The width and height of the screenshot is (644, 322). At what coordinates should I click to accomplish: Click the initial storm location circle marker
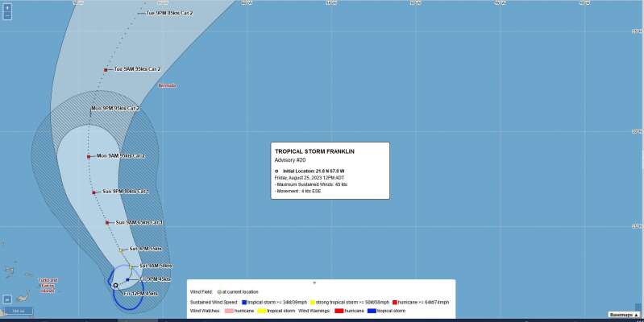tap(115, 285)
